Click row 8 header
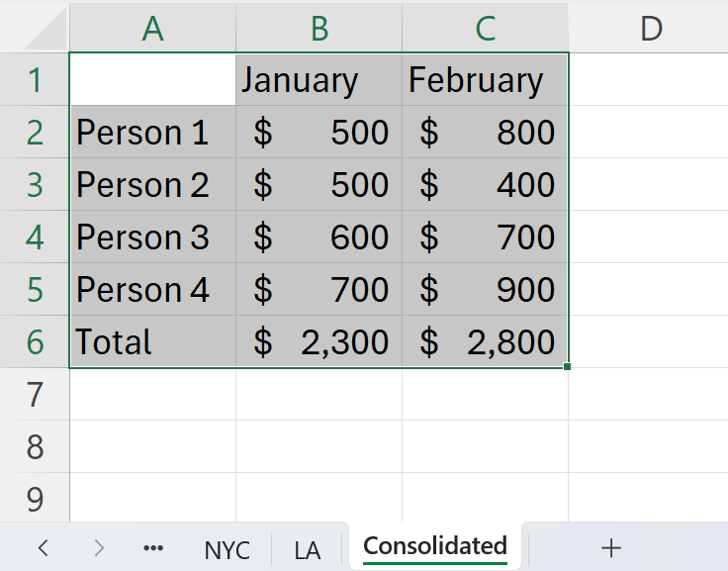Screen dimensions: 728x571 point(35,447)
